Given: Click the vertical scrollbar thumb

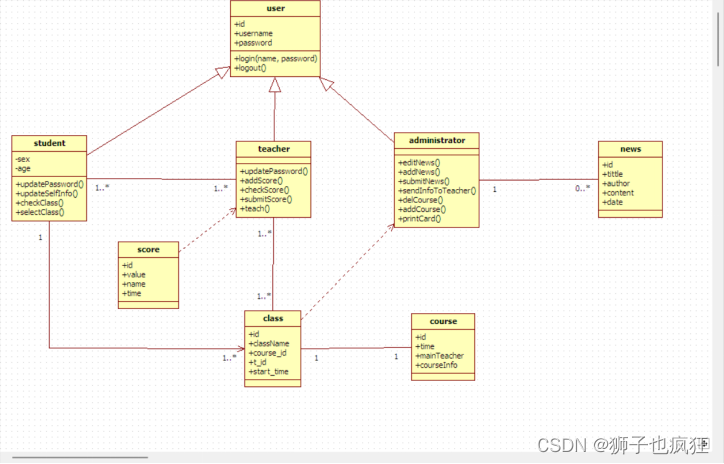Looking at the screenshot, I should click(718, 40).
